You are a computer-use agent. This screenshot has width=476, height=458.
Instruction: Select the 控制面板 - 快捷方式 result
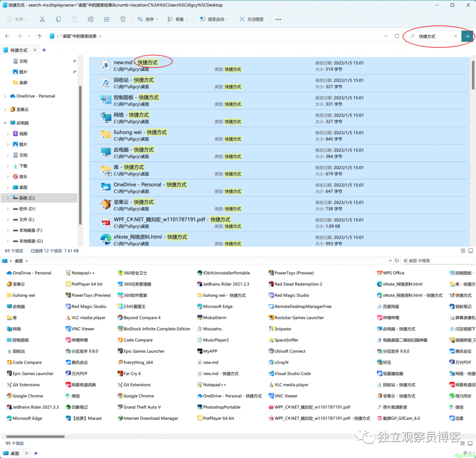[x=279, y=101]
